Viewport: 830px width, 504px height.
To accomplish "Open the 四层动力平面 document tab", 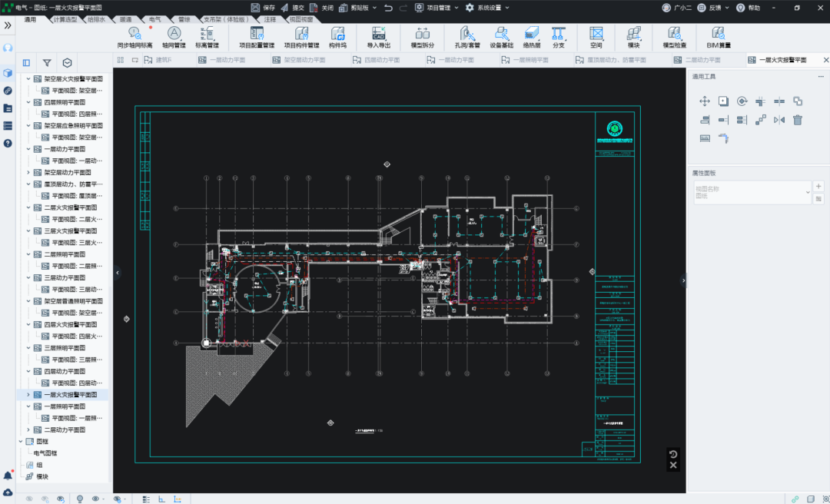I will pos(382,61).
